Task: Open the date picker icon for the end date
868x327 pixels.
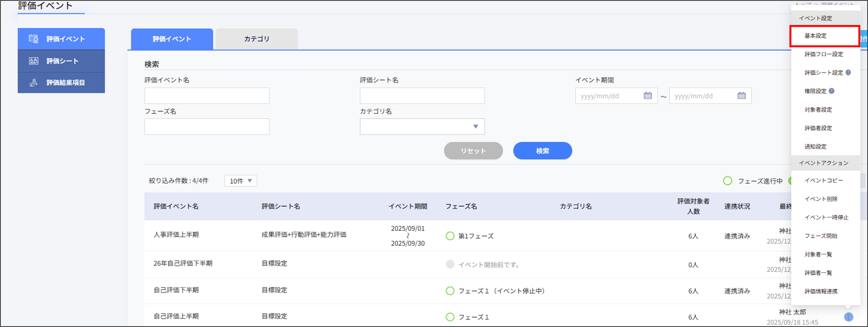Action: coord(741,96)
